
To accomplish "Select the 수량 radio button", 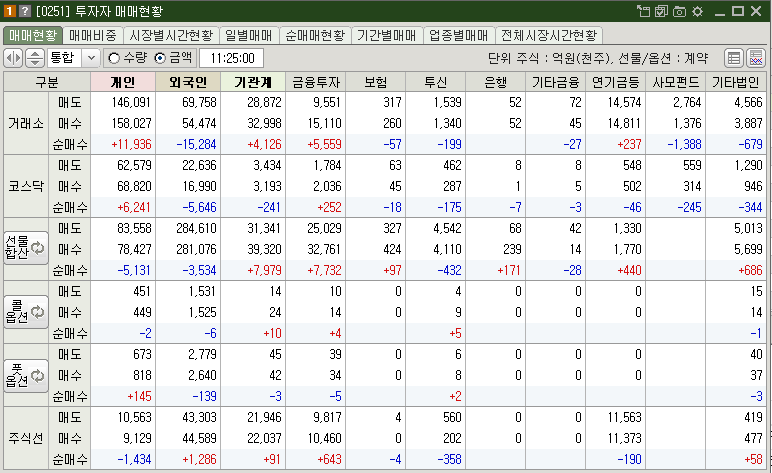I will pyautogui.click(x=114, y=58).
